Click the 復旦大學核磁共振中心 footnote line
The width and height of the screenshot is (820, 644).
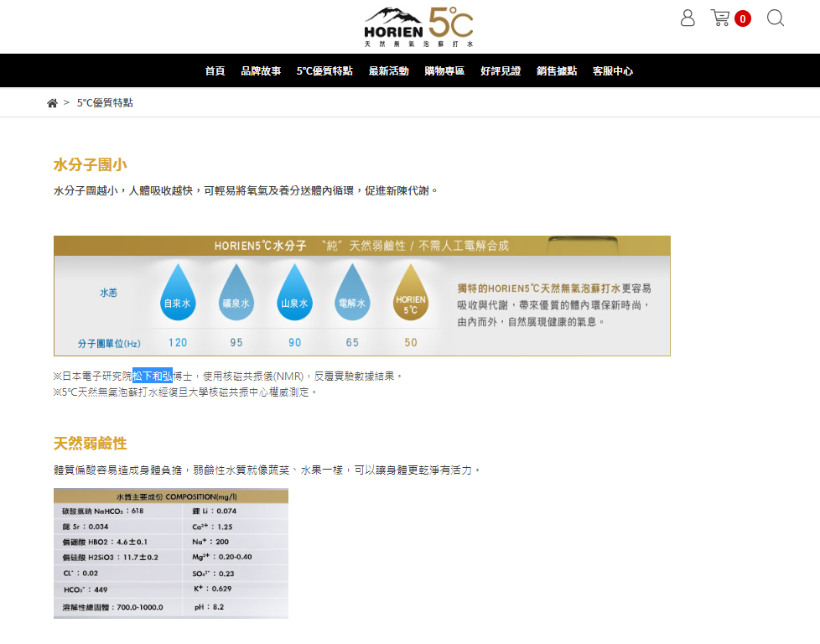tap(184, 392)
